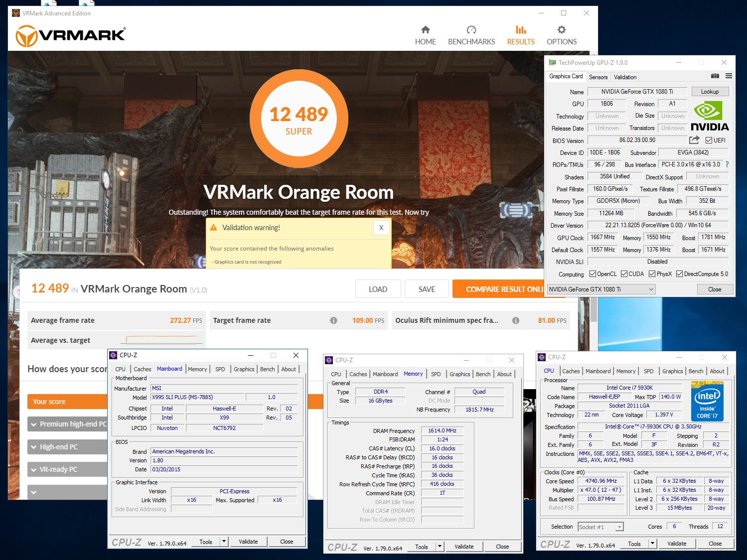Take GPU-Z screenshot with camera icon
Screen dimensions: 747x560
715,76
